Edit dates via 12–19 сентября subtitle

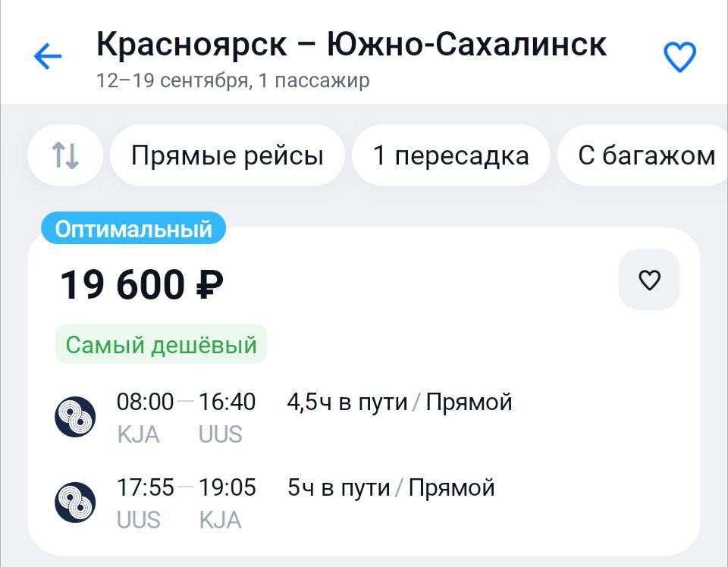[x=233, y=80]
